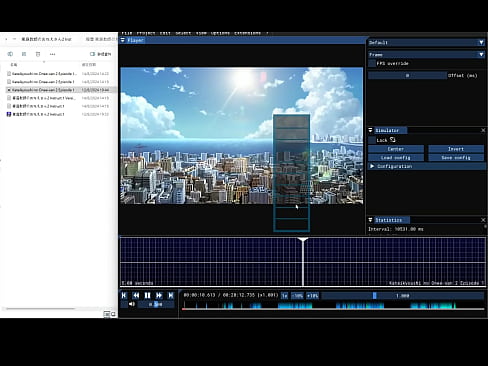This screenshot has width=488, height=366.
Task: Go back in the file explorer window
Action: point(6,39)
